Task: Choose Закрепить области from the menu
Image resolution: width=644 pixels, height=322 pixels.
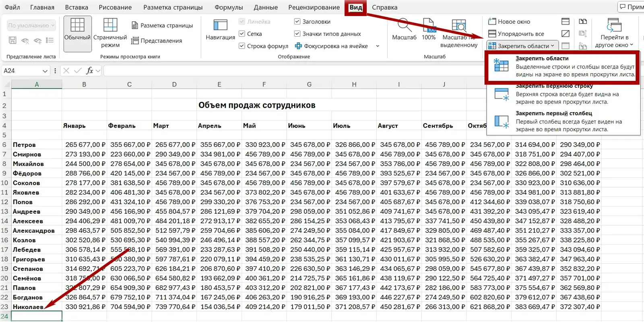Action: pyautogui.click(x=562, y=67)
